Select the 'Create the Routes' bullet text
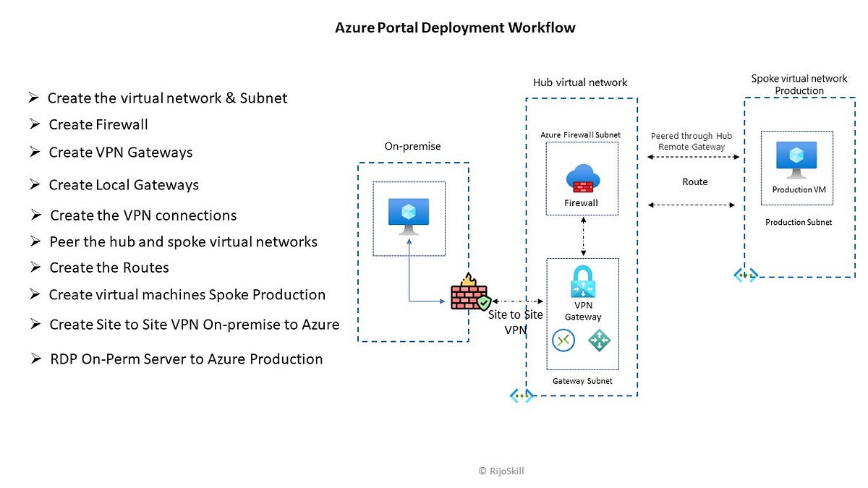868x488 pixels. tap(109, 267)
